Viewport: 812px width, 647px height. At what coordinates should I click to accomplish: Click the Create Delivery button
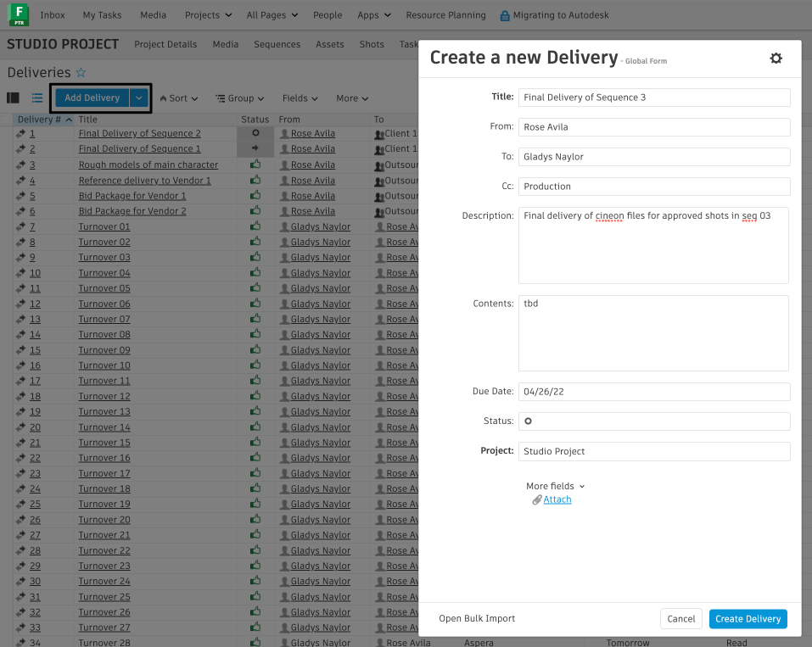click(x=748, y=618)
